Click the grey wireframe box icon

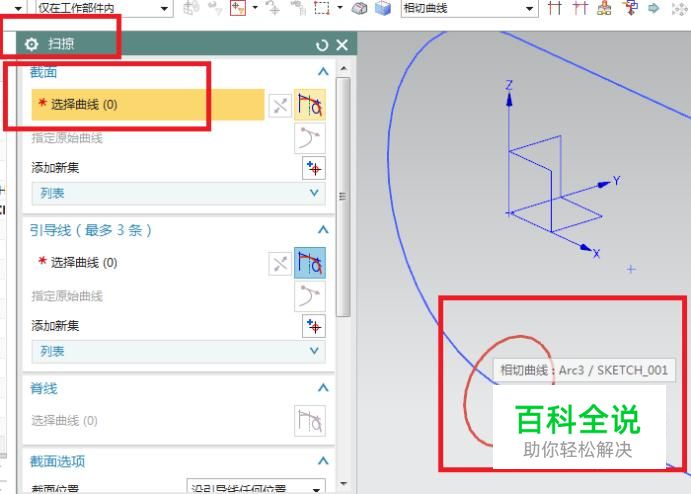[x=360, y=8]
